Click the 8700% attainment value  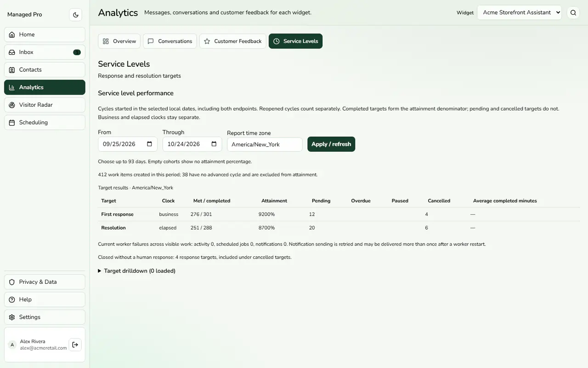(266, 228)
